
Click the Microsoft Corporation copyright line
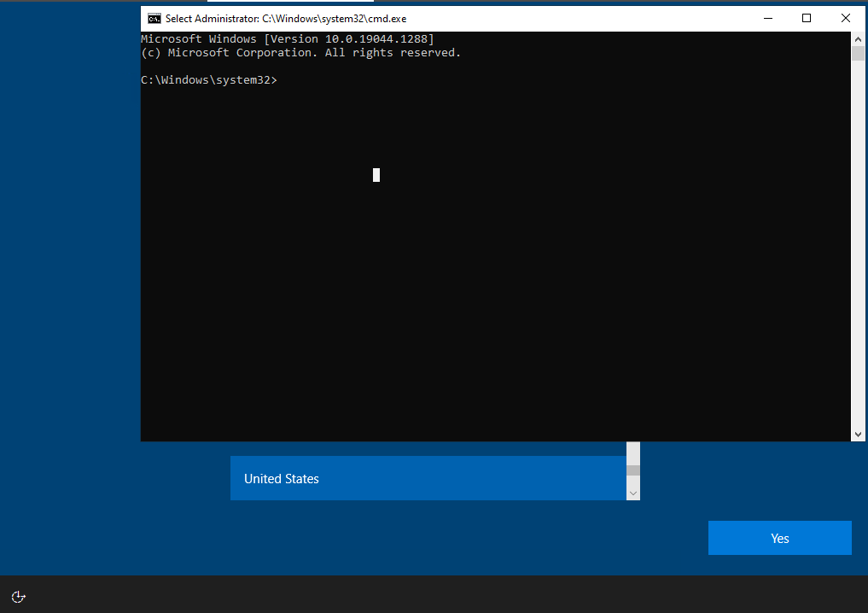(300, 53)
